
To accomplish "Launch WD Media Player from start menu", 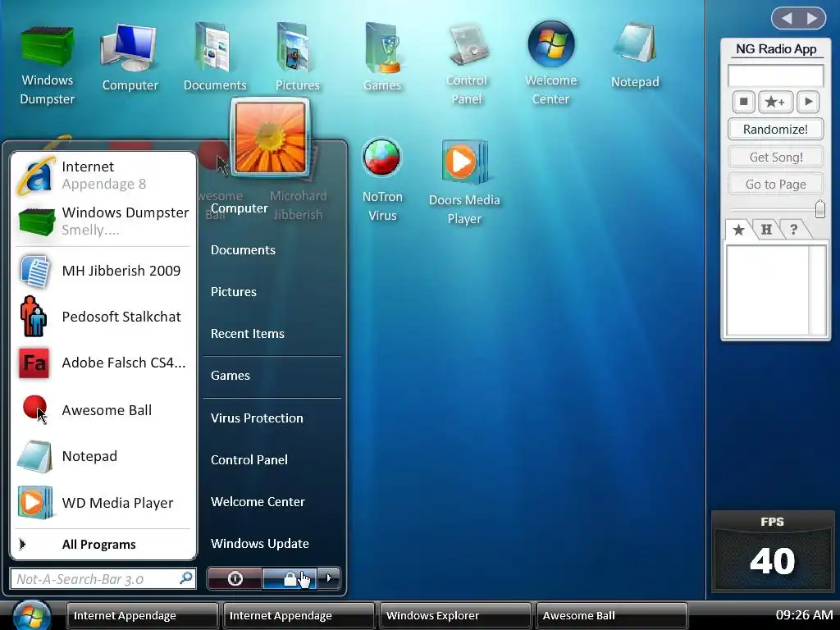I will (103, 503).
